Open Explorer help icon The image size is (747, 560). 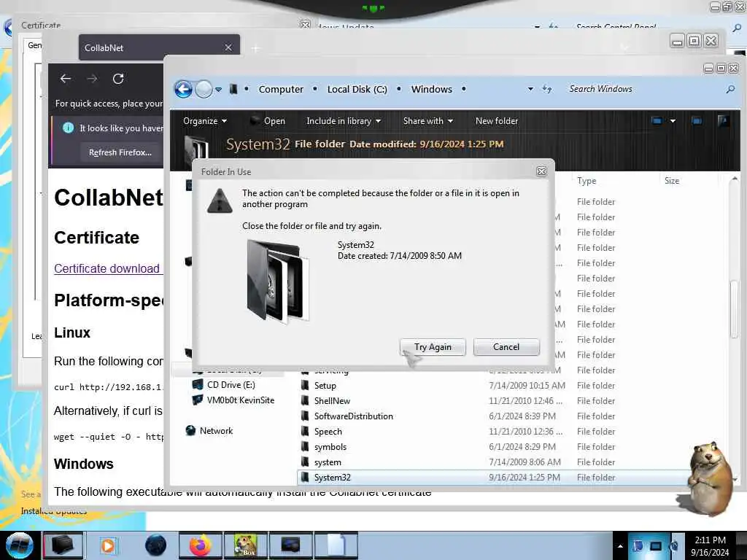pos(723,121)
